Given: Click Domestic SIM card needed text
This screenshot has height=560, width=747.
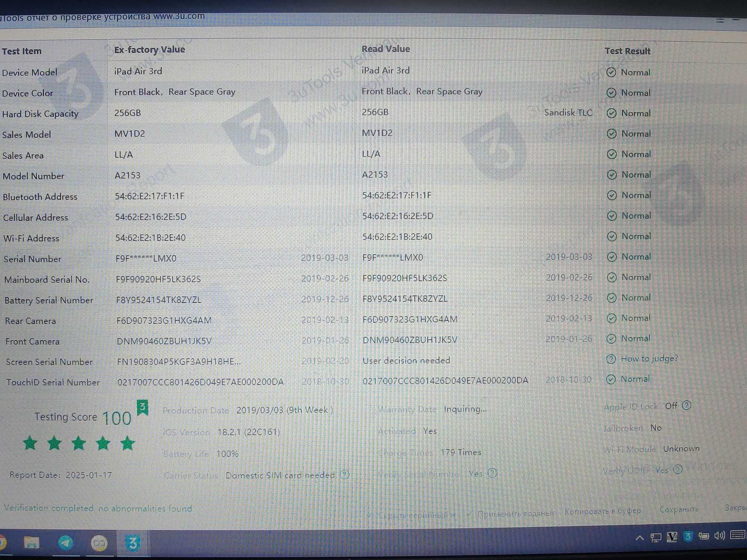Looking at the screenshot, I should click(x=280, y=475).
